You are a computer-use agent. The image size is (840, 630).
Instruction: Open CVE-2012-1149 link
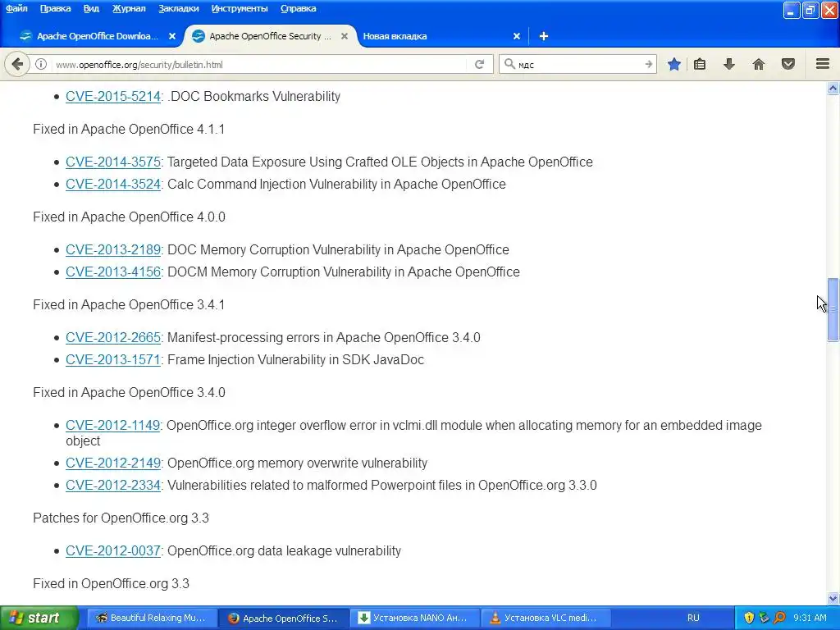(112, 426)
